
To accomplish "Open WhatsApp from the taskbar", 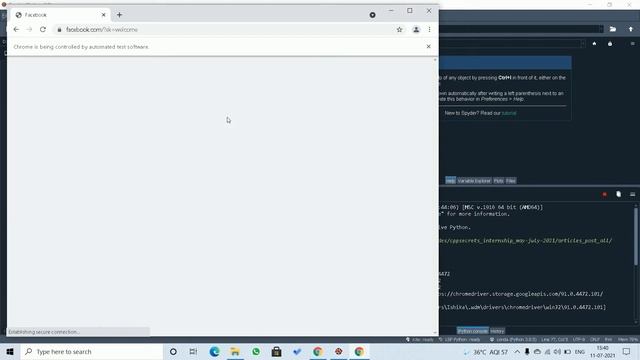I will pyautogui.click(x=256, y=351).
